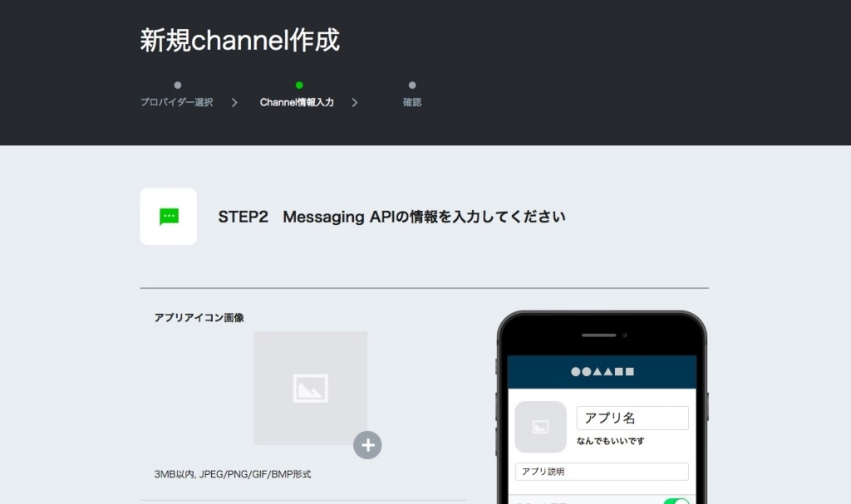Click the chevron after プロバイダー選択
The image size is (851, 504).
coord(234,102)
